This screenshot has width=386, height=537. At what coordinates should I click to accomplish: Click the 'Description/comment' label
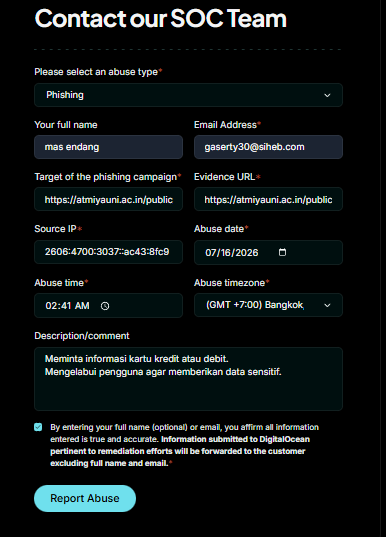coord(82,336)
